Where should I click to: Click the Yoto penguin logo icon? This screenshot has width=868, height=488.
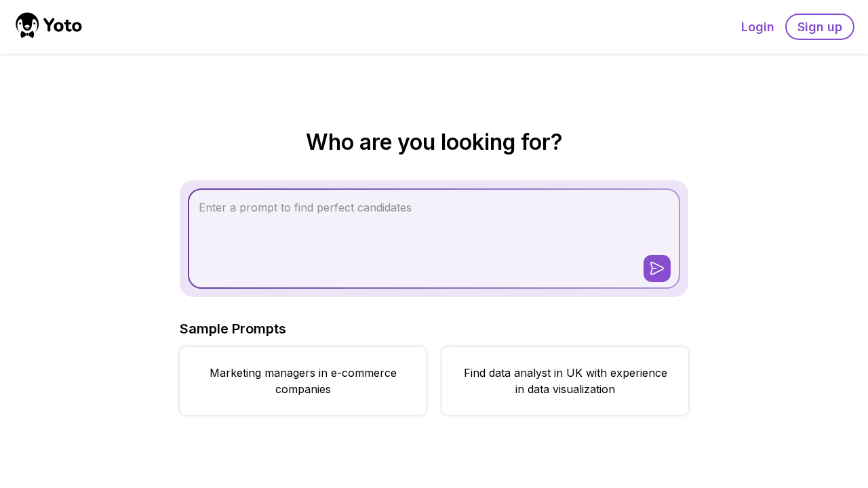click(x=27, y=25)
